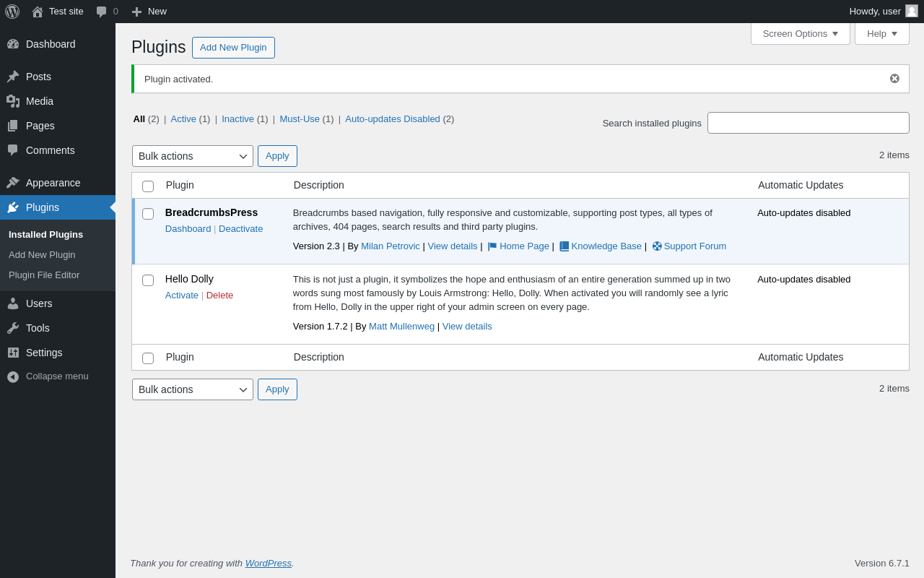
Task: Click Add New Plugin button near title
Action: click(233, 48)
